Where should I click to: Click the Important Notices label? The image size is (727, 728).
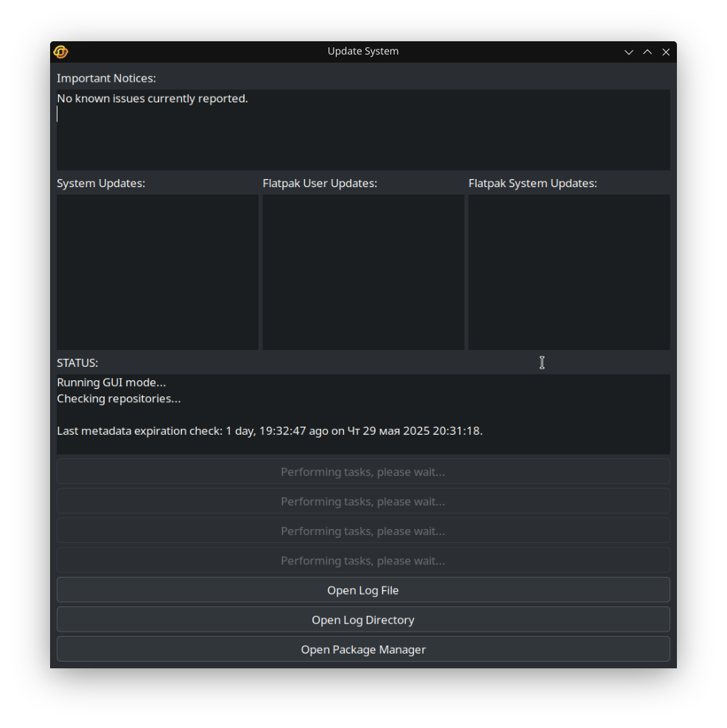(x=106, y=78)
